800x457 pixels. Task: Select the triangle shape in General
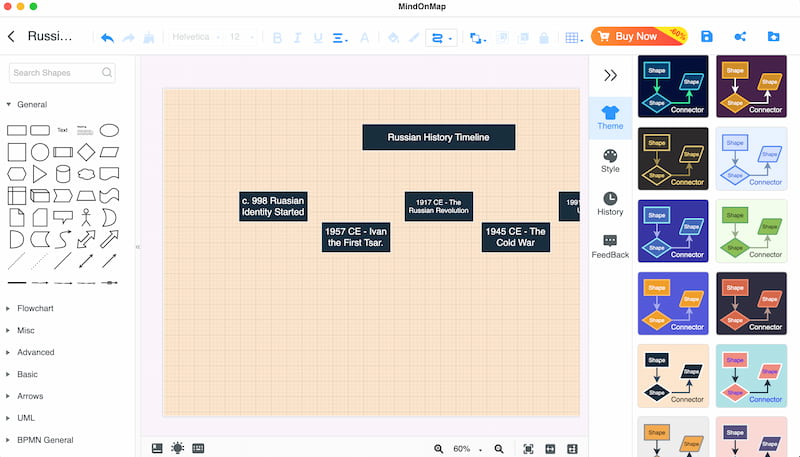[39, 174]
